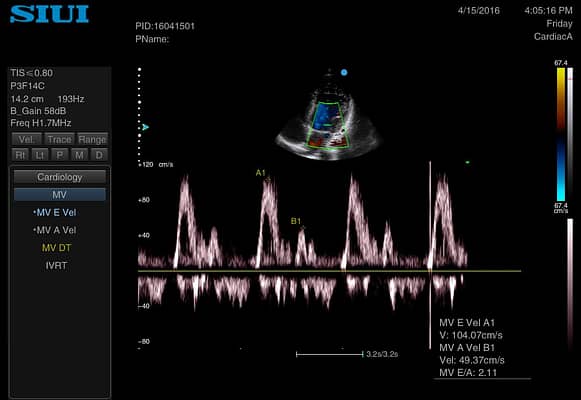Image resolution: width=581 pixels, height=400 pixels.
Task: Click the D position button
Action: pyautogui.click(x=99, y=155)
